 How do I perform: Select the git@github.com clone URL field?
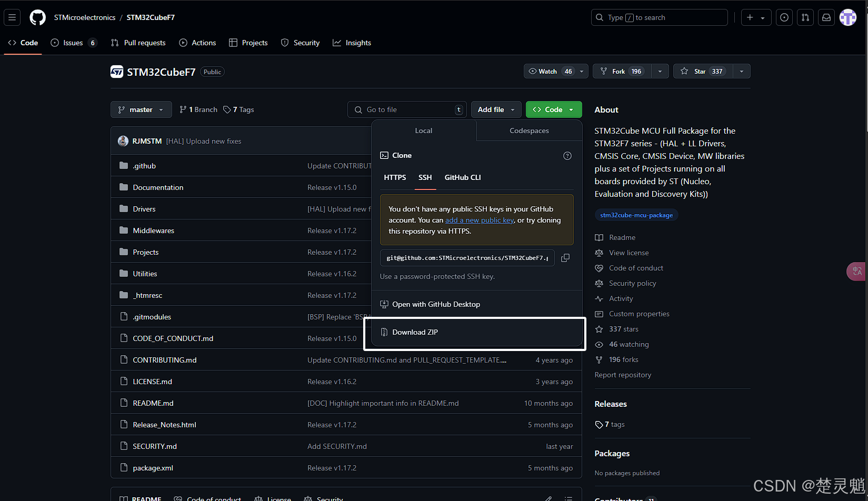[x=467, y=258]
